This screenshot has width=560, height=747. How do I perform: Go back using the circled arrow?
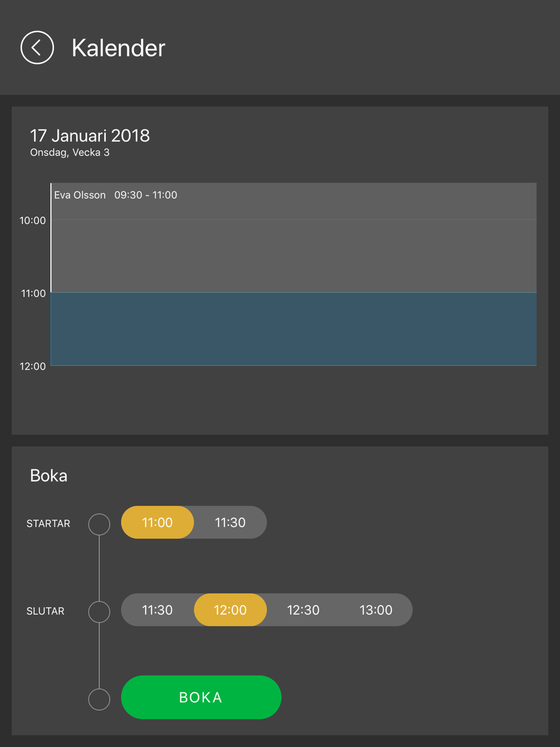point(37,48)
